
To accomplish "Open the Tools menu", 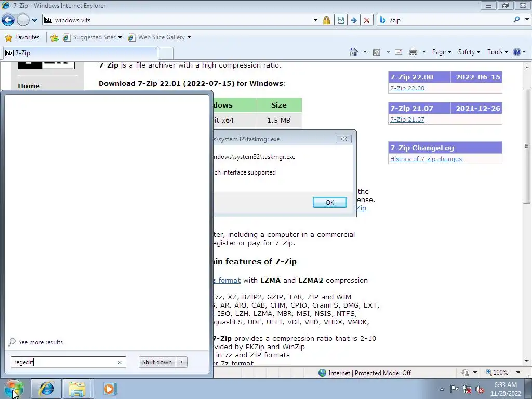I will 497,52.
